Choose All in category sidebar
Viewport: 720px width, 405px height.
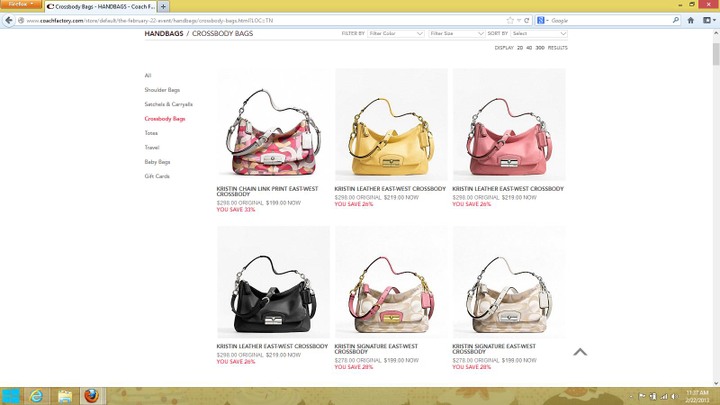click(148, 75)
